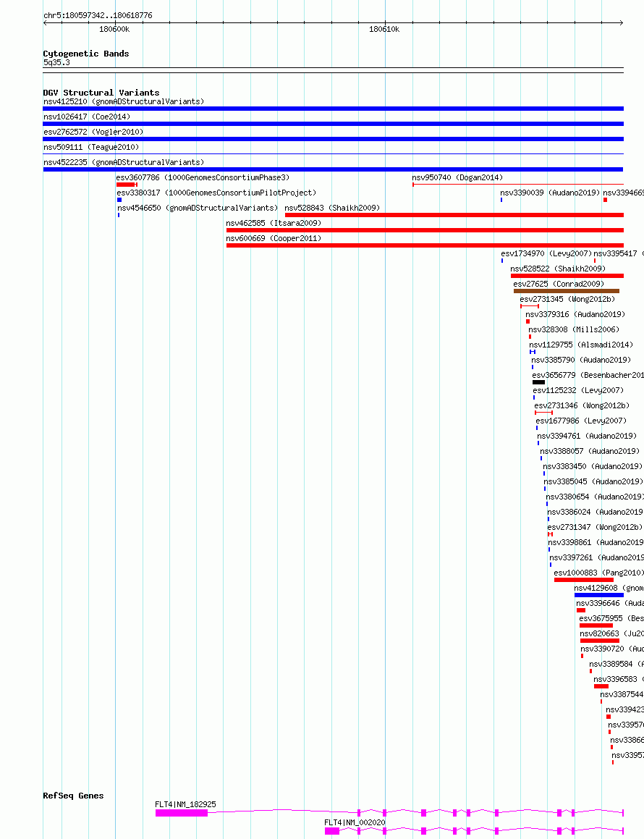644x839 pixels.
Task: Click the Cytogenetic Bands track title
Action: pyautogui.click(x=86, y=54)
